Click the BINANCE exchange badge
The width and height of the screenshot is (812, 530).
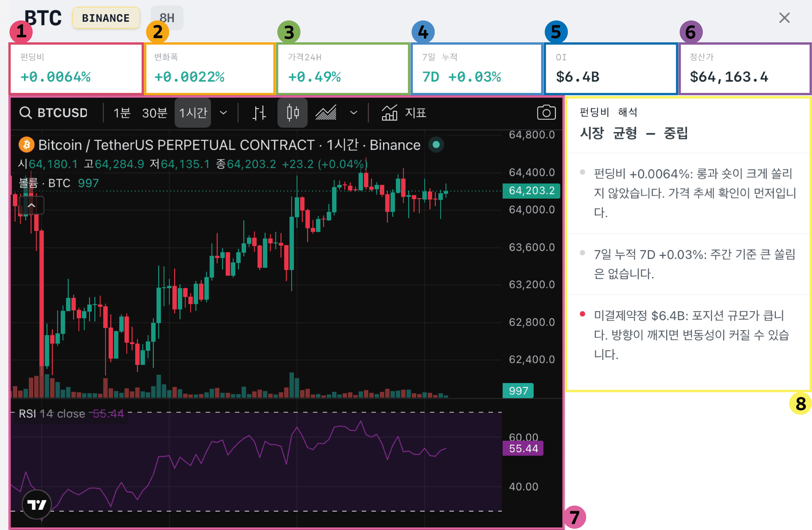pos(106,18)
